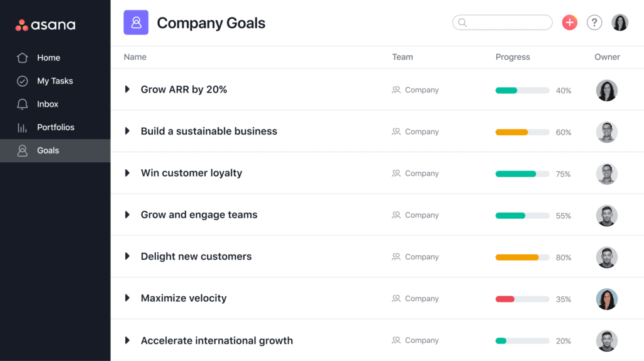Viewport: 644px width, 361px height.
Task: Open the Build a sustainable business goal
Action: pos(209,131)
